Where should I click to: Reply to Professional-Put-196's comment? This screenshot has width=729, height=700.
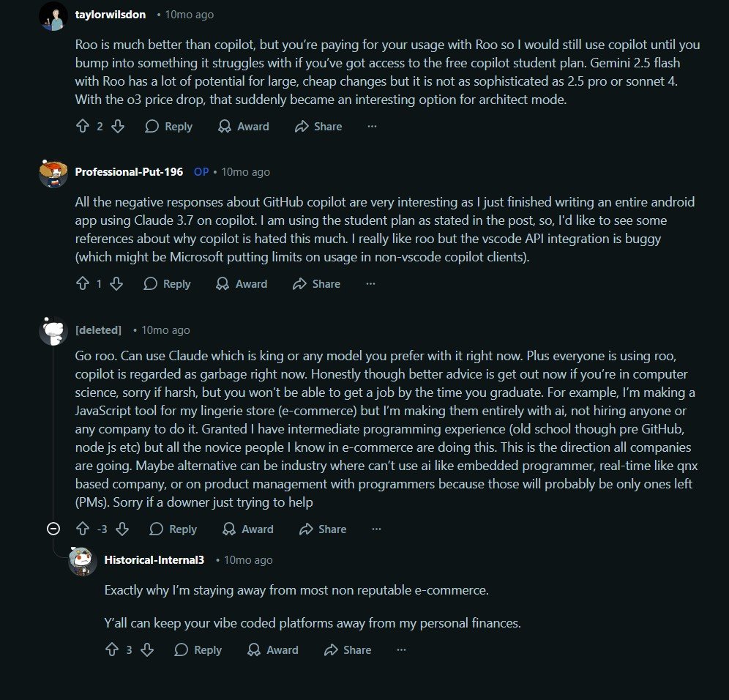(x=168, y=284)
